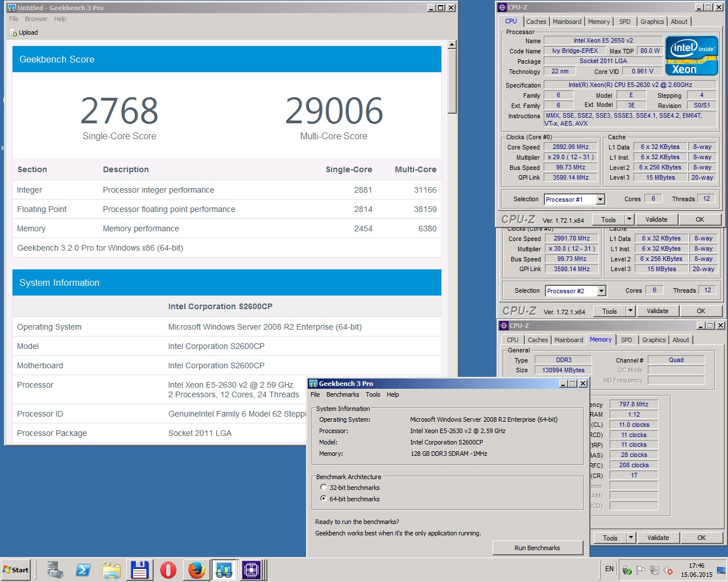
Task: Click Run Benchmarks button
Action: click(537, 548)
